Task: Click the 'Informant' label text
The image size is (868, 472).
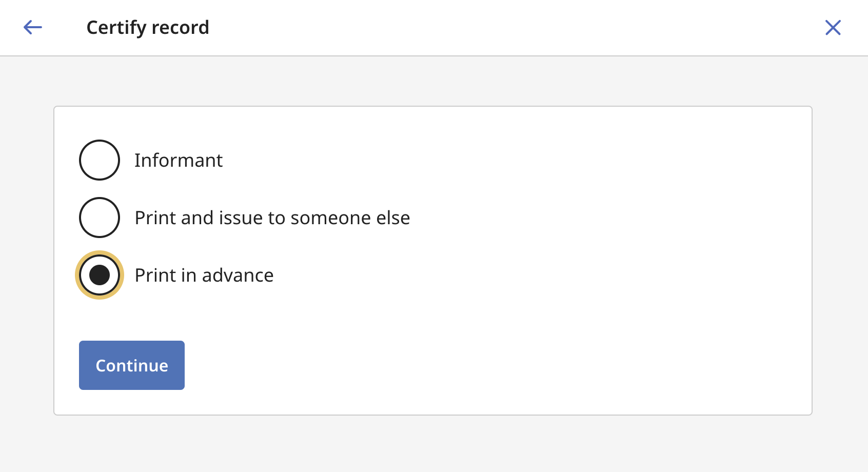Action: [x=179, y=160]
